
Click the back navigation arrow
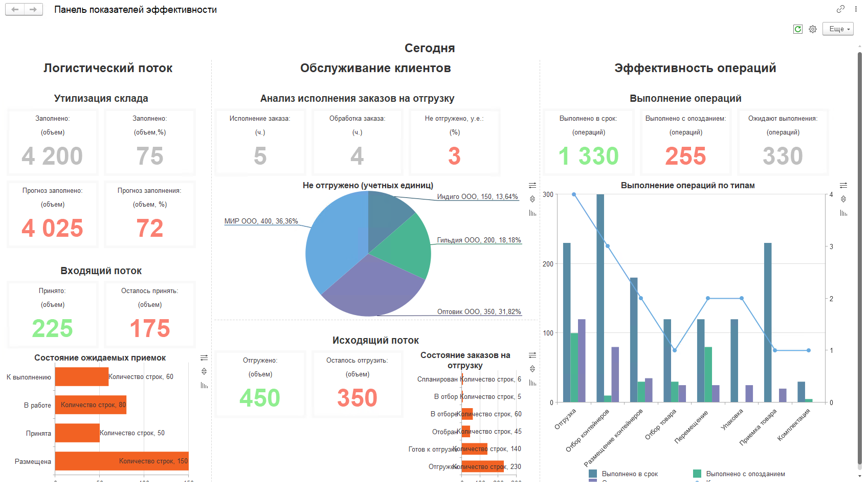pos(15,10)
